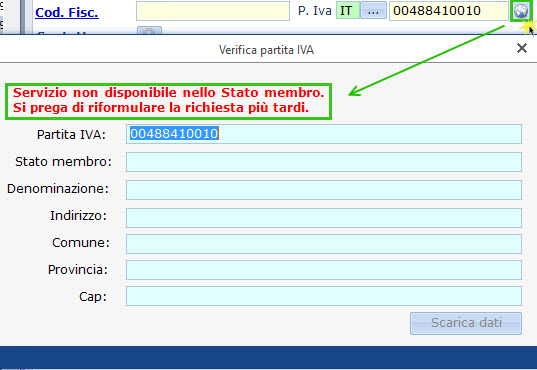Screen dimensions: 537x370
Task: Click the P. Iva number field in the top form
Action: (x=449, y=11)
